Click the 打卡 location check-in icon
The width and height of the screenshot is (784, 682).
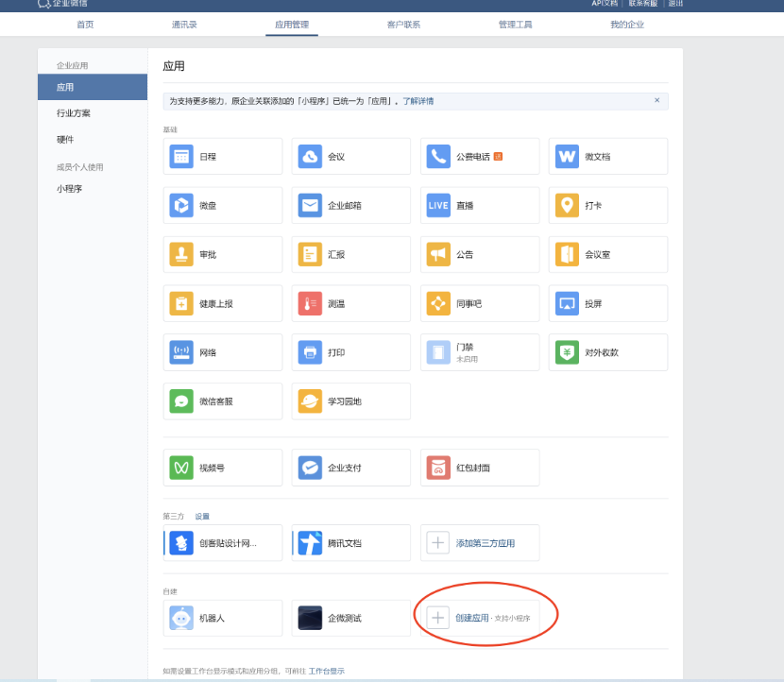tap(567, 205)
